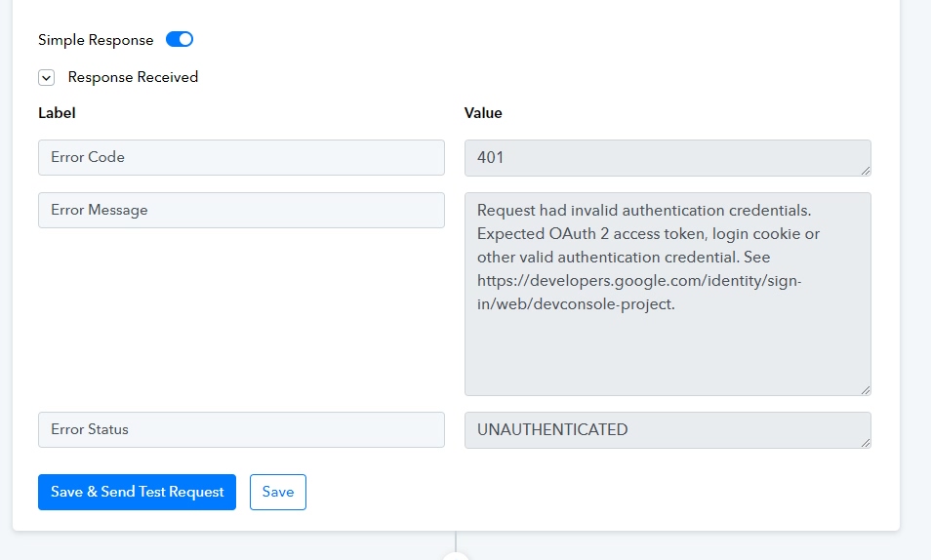This screenshot has height=560, width=931.
Task: Select the Error Code label field
Action: 241,157
